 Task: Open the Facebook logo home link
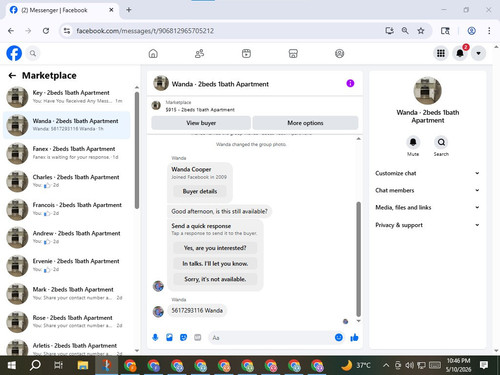14,53
